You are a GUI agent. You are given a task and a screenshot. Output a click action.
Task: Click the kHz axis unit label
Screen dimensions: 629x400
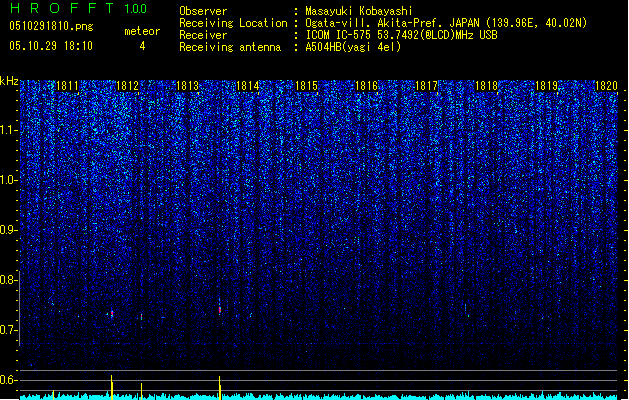9,81
